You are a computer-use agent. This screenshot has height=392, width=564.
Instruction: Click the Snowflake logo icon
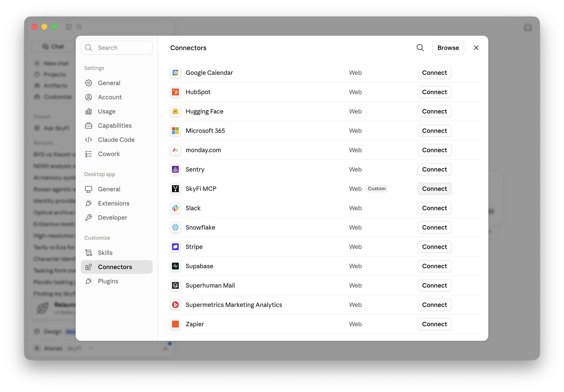[x=175, y=227]
